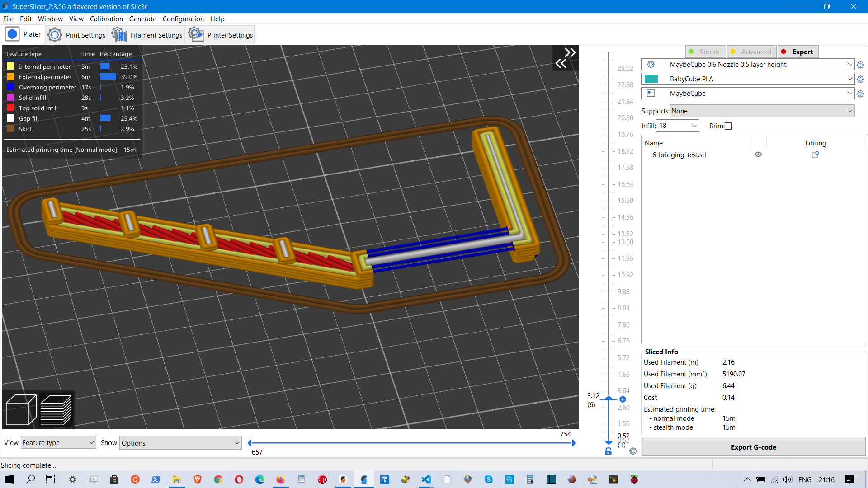Open the File menu
The height and width of the screenshot is (488, 868).
coord(8,19)
